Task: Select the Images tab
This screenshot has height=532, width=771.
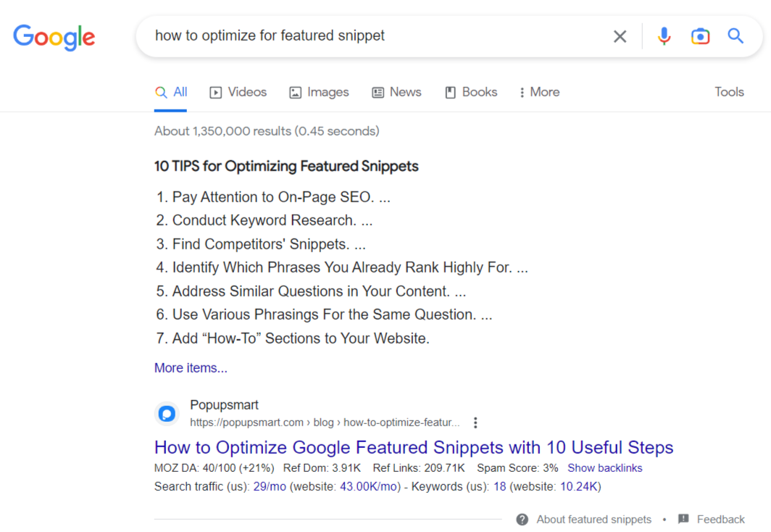Action: [x=319, y=92]
